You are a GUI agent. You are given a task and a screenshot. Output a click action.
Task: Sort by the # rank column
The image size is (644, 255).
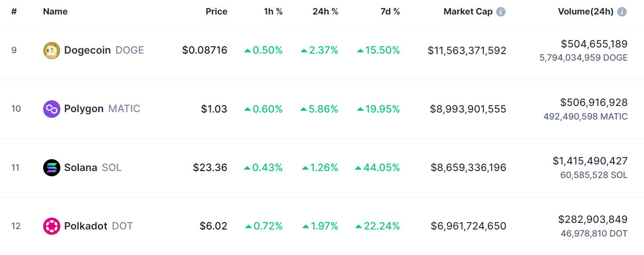coord(14,12)
